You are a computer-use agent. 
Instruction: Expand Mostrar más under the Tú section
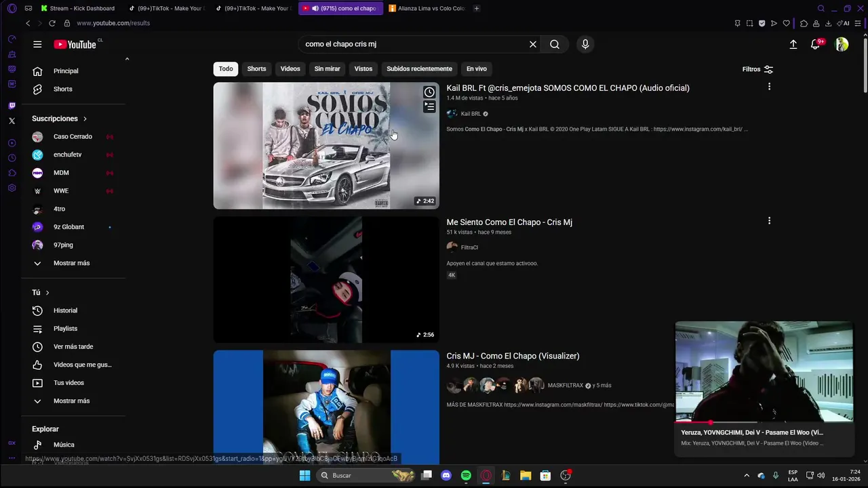[x=73, y=401]
